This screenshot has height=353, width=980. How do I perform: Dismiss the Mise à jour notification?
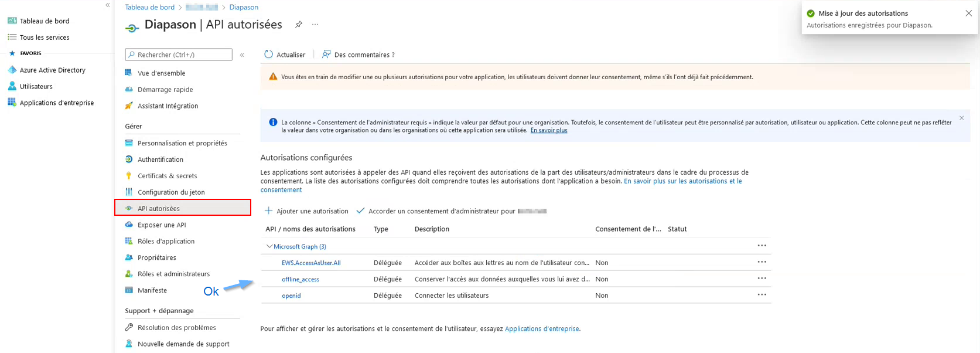968,13
